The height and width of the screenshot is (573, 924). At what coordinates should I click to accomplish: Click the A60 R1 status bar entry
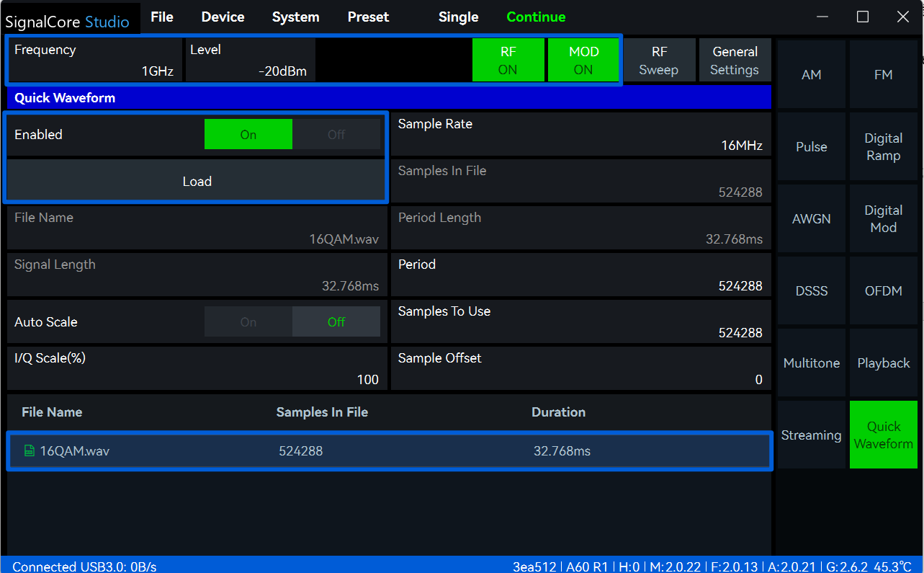pyautogui.click(x=588, y=567)
